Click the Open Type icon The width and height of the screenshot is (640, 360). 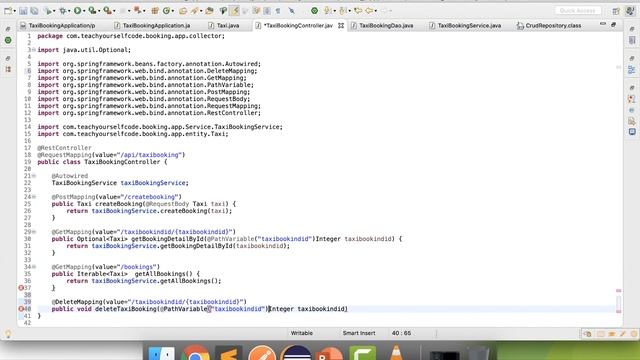183,11
